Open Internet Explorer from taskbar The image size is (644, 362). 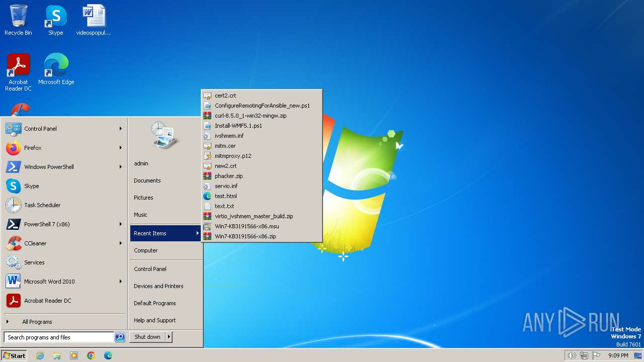[x=40, y=355]
